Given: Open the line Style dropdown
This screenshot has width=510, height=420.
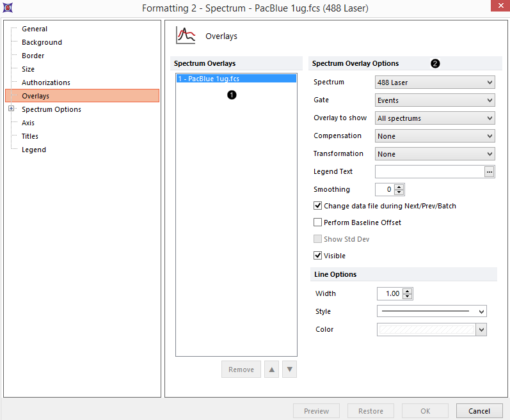Looking at the screenshot, I should pyautogui.click(x=432, y=311).
